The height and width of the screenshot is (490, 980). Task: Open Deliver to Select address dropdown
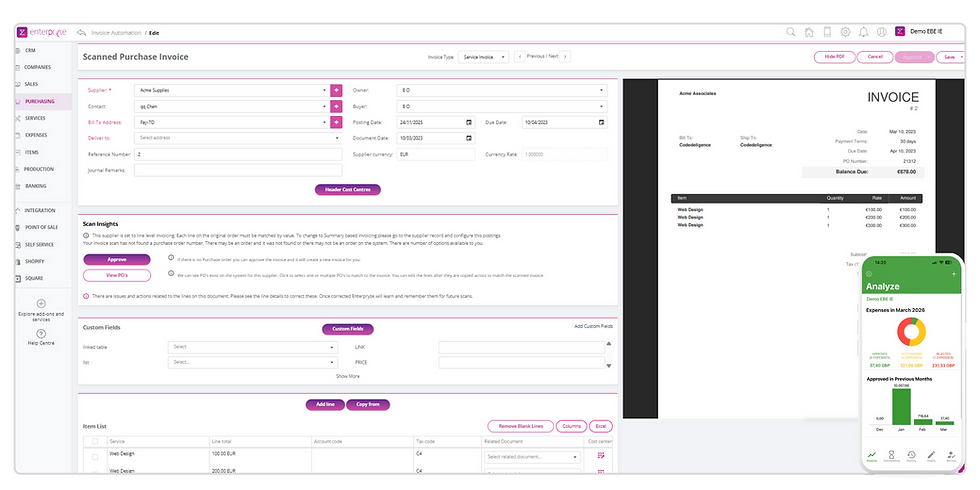(x=238, y=138)
